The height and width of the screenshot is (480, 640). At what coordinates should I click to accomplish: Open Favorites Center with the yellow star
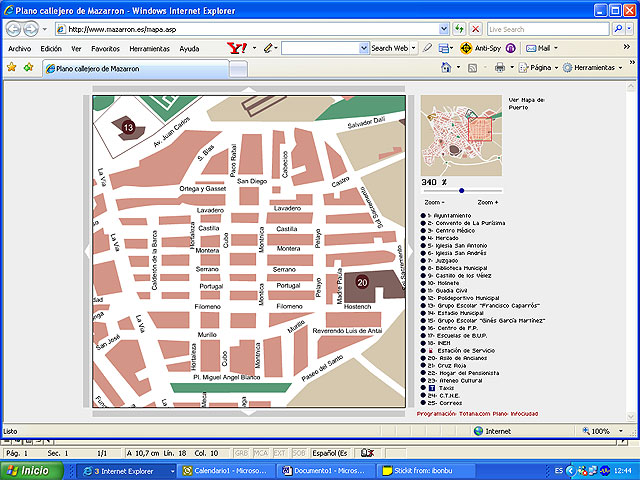click(11, 68)
